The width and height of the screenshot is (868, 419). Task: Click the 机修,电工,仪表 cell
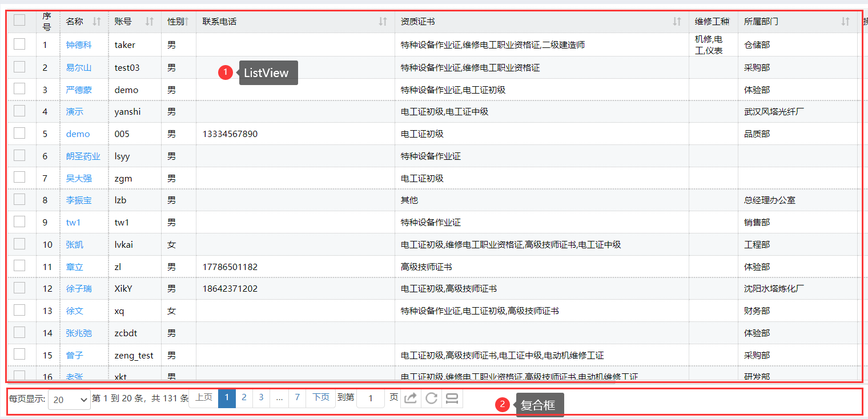pos(709,45)
